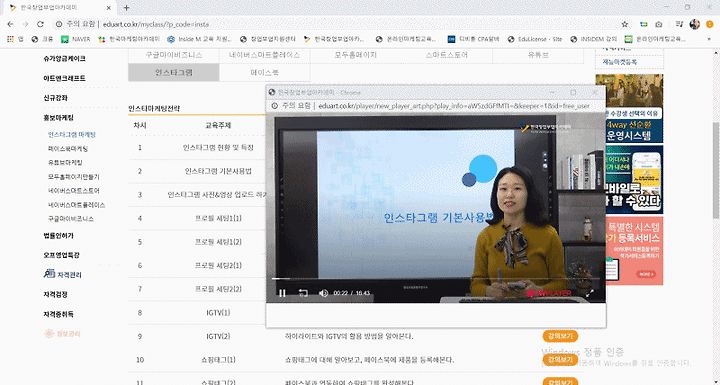
Task: Open the 디비톡 CPA알바 bookmark
Action: coord(473,40)
